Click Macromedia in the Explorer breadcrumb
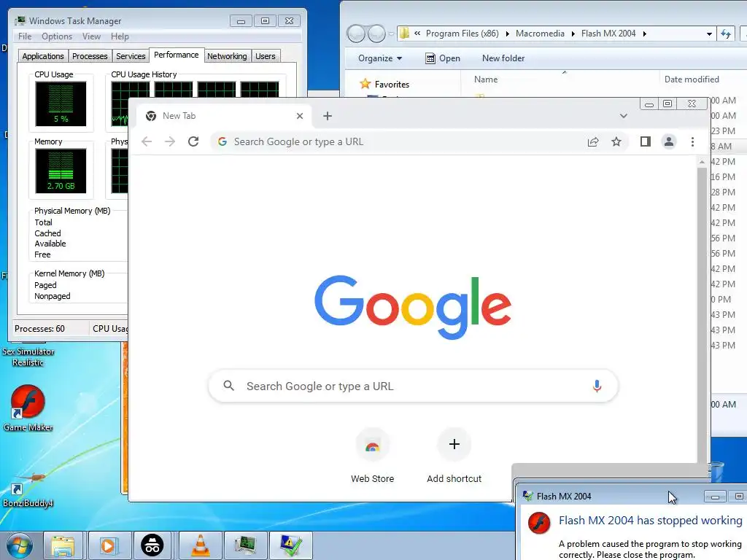The width and height of the screenshot is (747, 560). click(x=540, y=34)
